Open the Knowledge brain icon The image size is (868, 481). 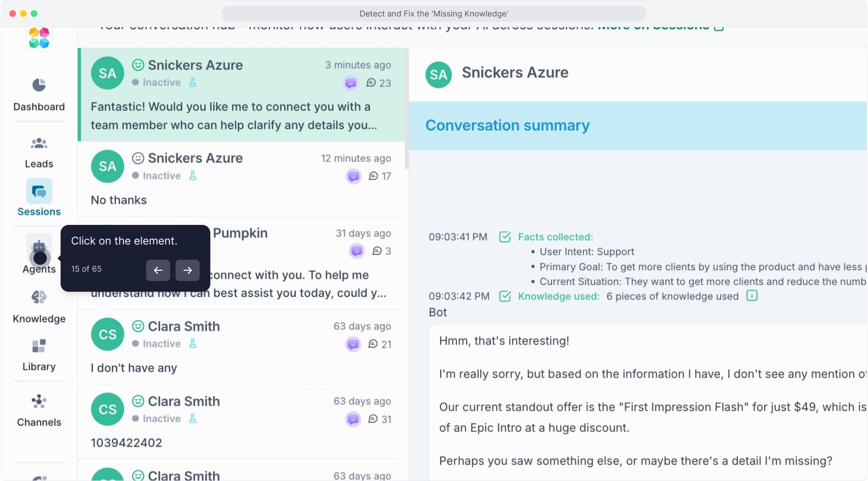point(39,297)
